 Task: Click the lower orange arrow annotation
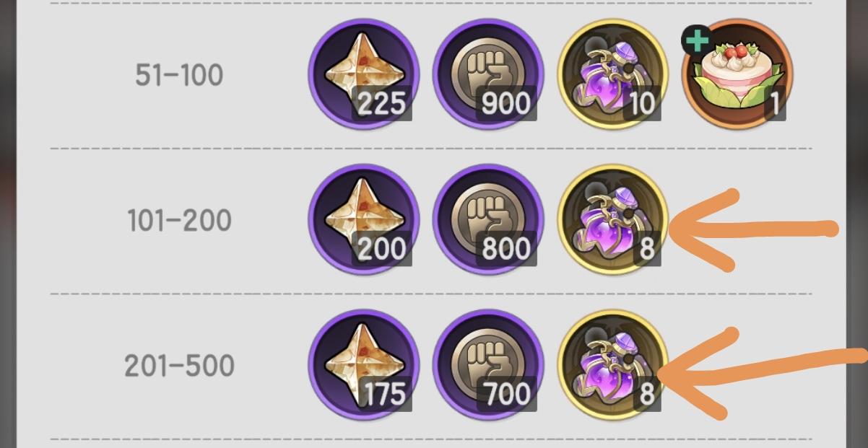tap(763, 372)
